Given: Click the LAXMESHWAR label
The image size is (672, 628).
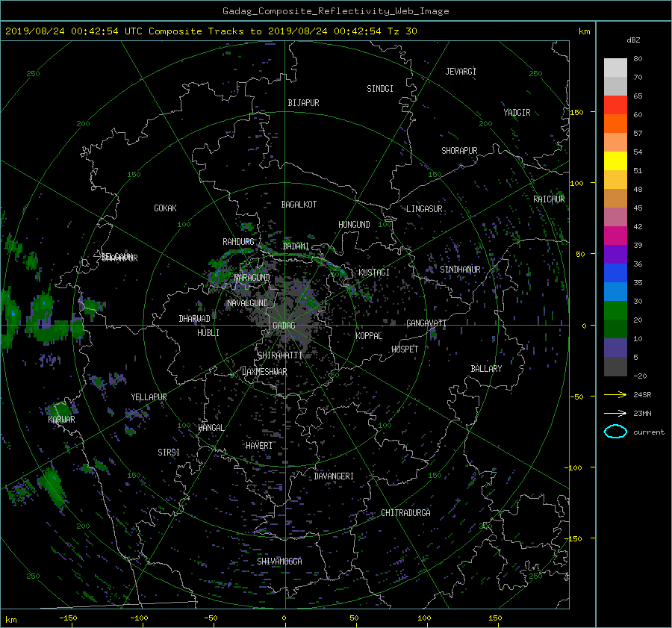Looking at the screenshot, I should point(264,372).
